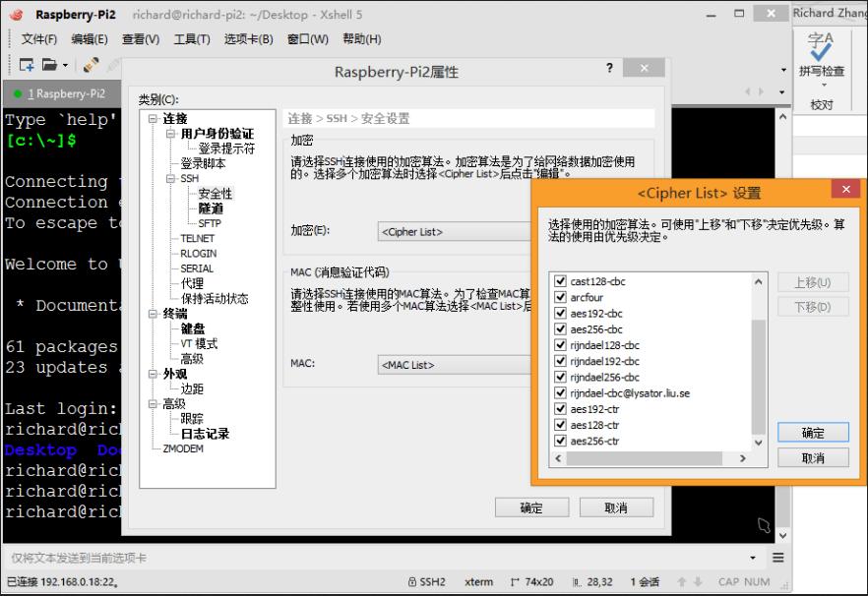The width and height of the screenshot is (868, 596).
Task: Click the new session toolbar icon
Action: pos(26,65)
